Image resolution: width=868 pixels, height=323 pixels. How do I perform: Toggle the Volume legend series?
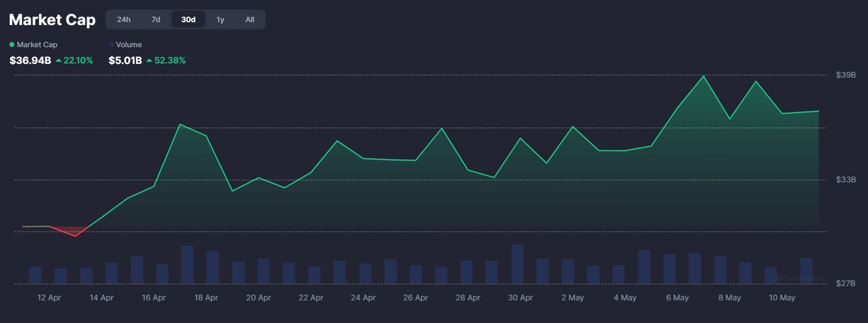[x=125, y=45]
